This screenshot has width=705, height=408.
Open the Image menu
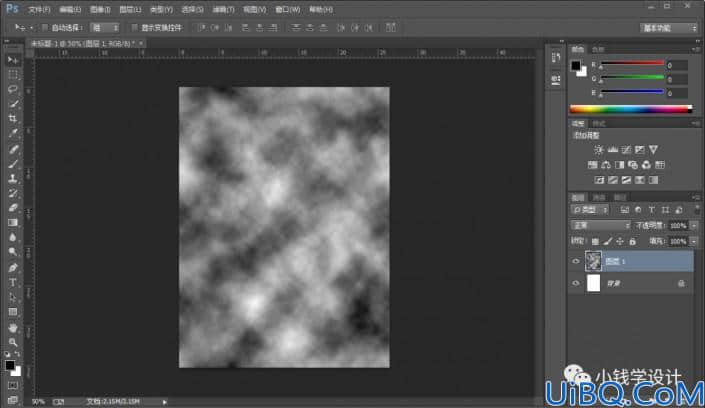click(x=100, y=9)
